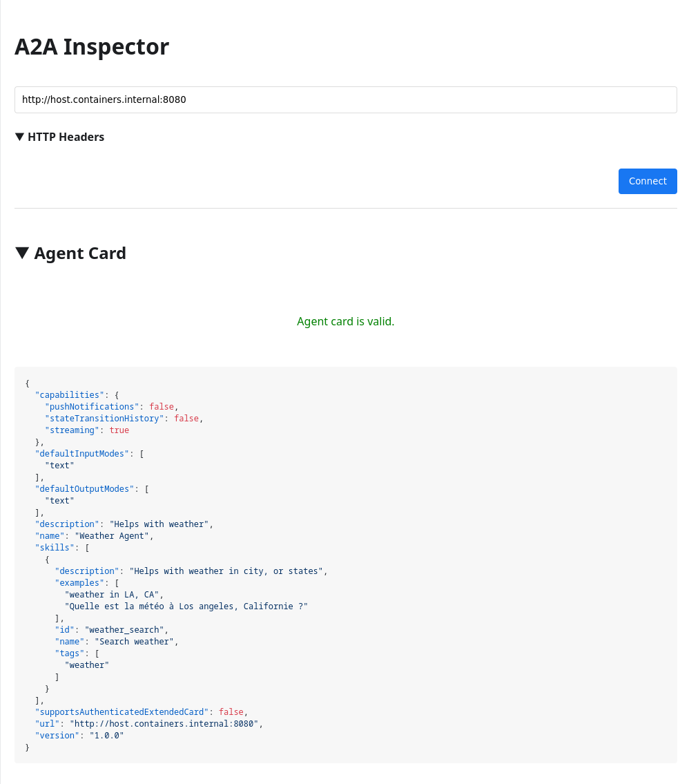The image size is (689, 784).
Task: Click the "streaming" true value
Action: click(119, 430)
